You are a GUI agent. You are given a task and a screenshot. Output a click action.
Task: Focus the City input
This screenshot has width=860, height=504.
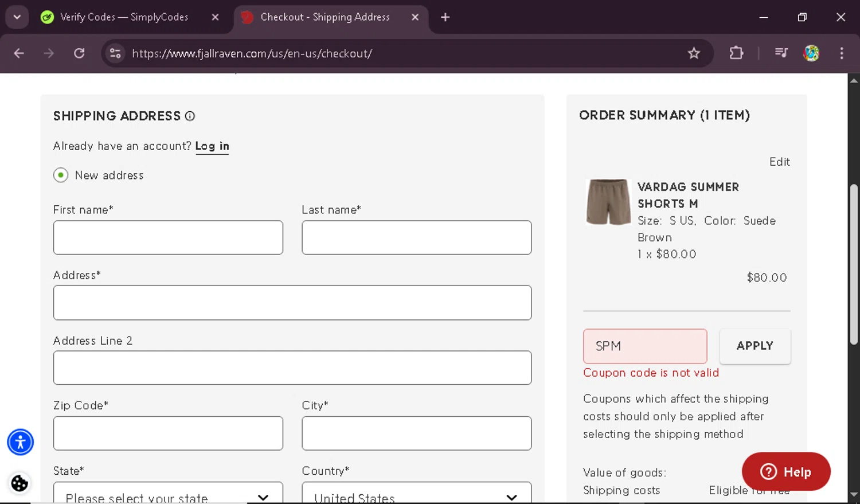coord(417,433)
